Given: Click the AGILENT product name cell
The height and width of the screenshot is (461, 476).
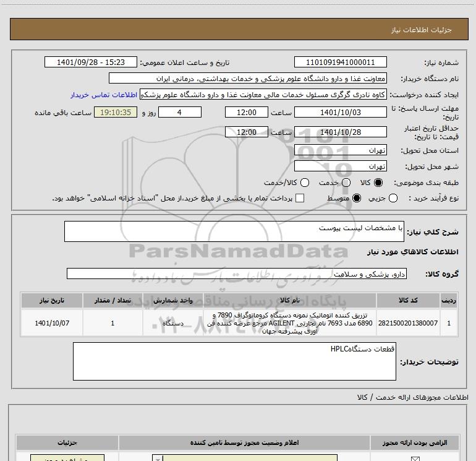Looking at the screenshot, I should [x=289, y=323].
